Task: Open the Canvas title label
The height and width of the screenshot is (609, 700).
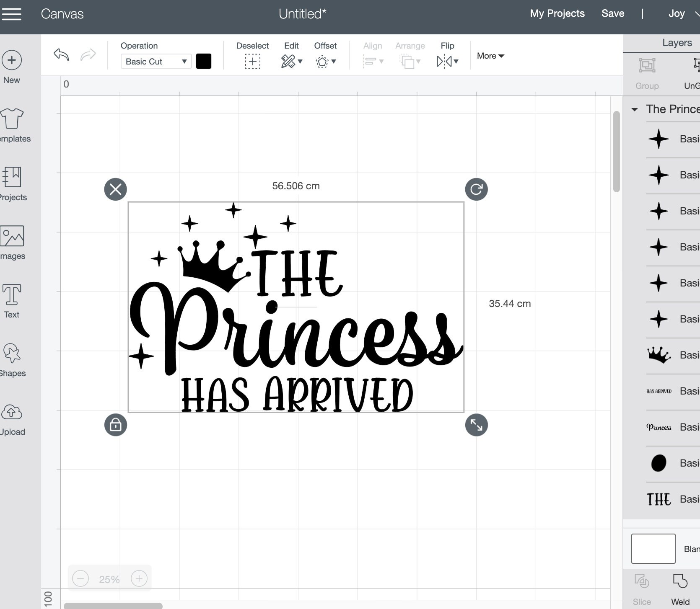Action: pyautogui.click(x=62, y=14)
